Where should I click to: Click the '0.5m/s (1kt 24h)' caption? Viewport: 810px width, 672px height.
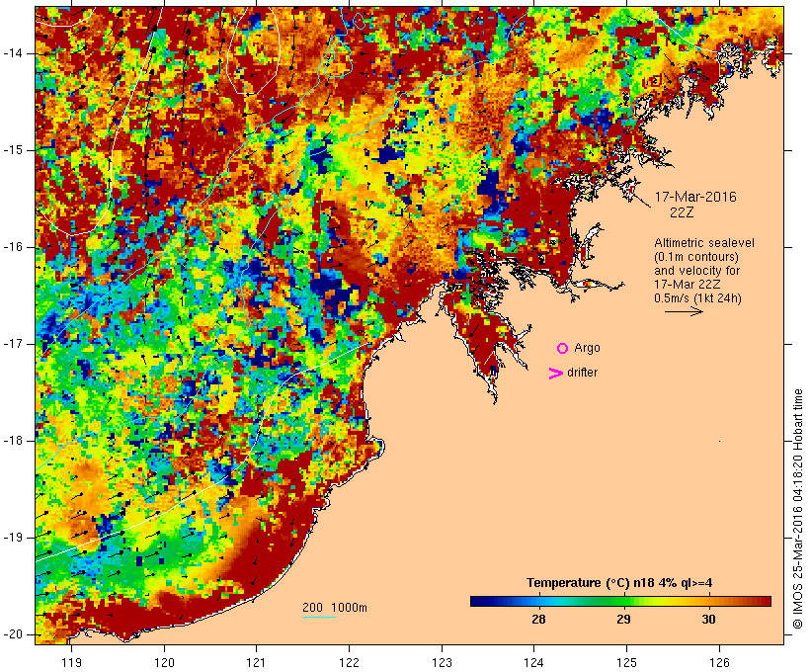coord(698,298)
